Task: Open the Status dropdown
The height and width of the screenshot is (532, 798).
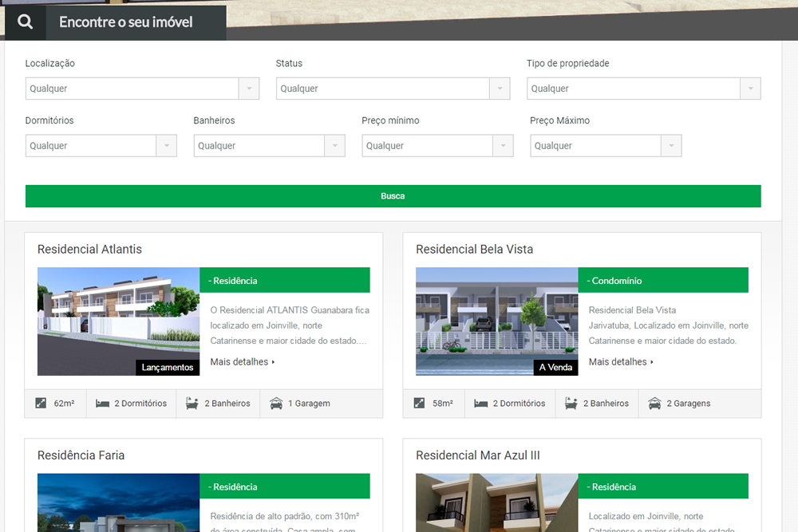Action: 393,89
